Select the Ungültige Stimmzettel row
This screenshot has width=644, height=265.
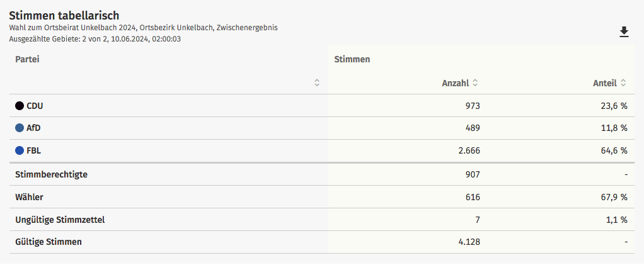[322, 220]
